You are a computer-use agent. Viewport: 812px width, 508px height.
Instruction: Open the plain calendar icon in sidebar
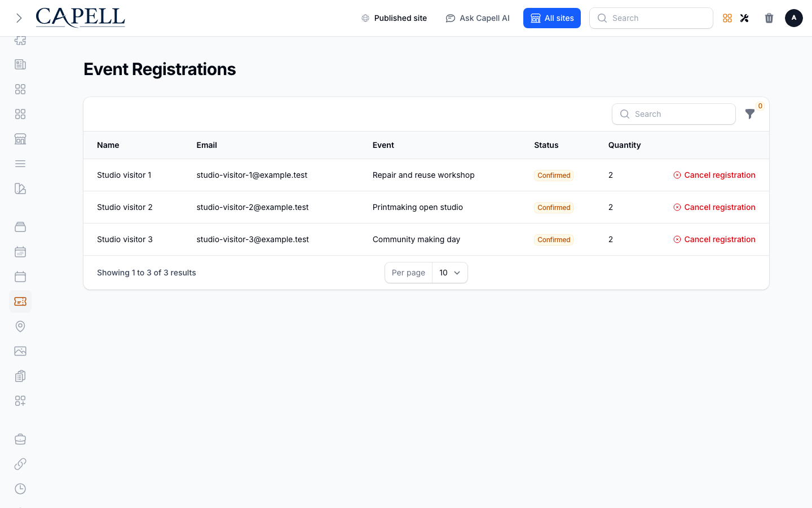(x=20, y=277)
